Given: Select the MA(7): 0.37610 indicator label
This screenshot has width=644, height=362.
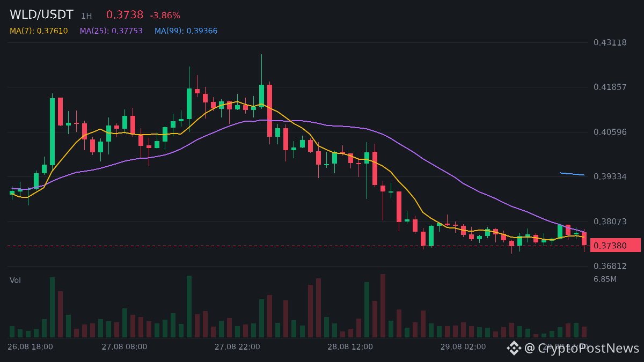Looking at the screenshot, I should [x=39, y=31].
